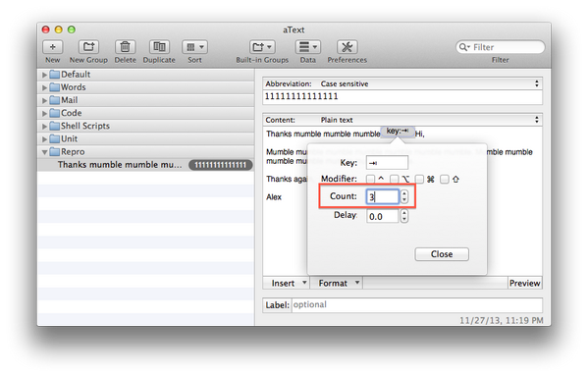Open the Sort toolbar menu
This screenshot has width=588, height=377.
pyautogui.click(x=194, y=47)
